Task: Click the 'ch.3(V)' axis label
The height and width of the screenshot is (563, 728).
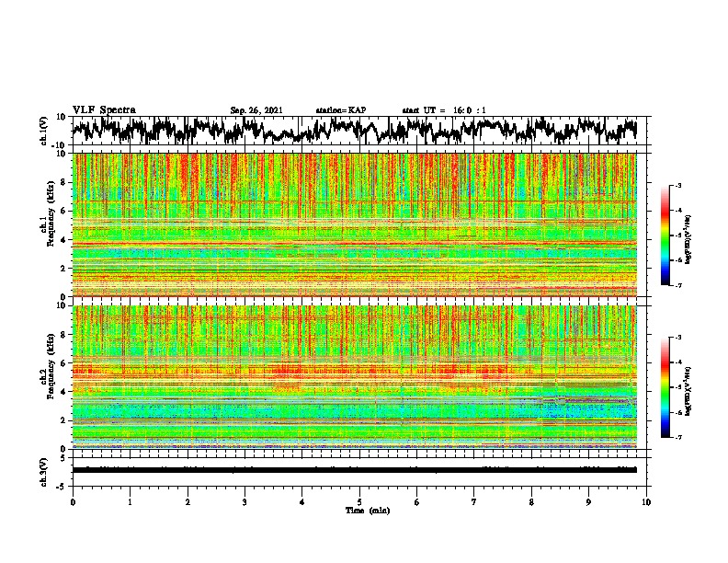Action: coord(44,472)
